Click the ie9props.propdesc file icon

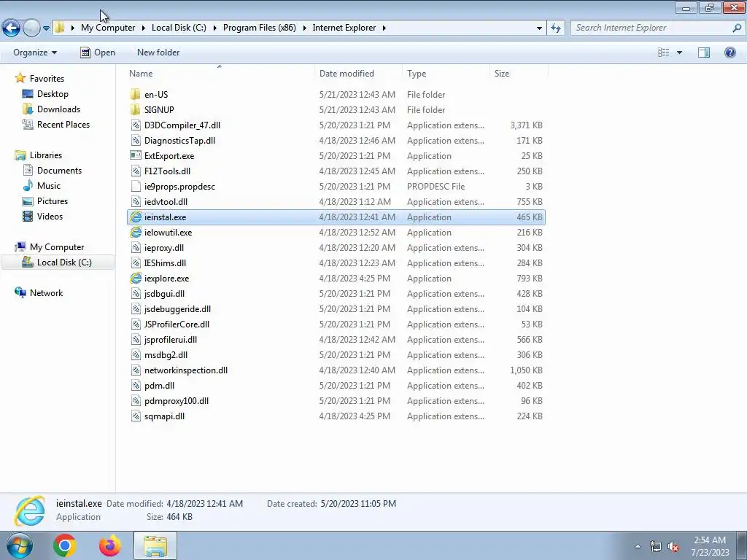coord(136,186)
